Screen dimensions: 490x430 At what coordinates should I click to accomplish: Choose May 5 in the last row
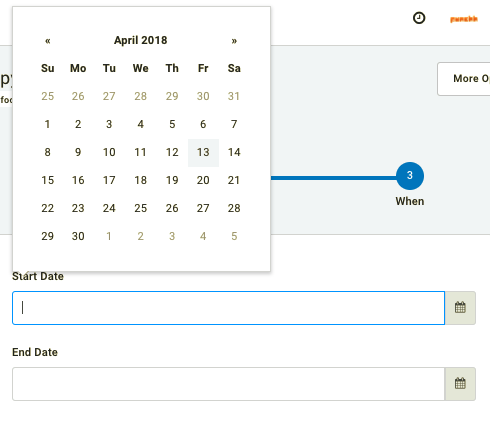pyautogui.click(x=234, y=236)
